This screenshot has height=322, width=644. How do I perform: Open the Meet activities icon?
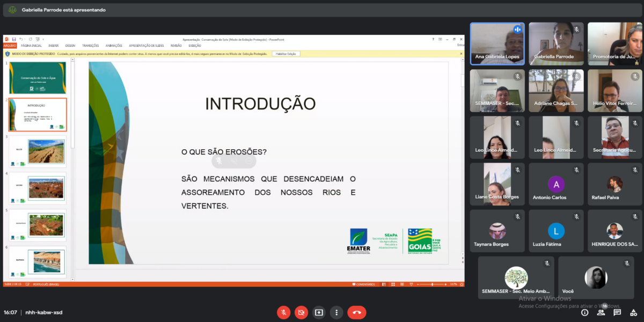pos(633,312)
